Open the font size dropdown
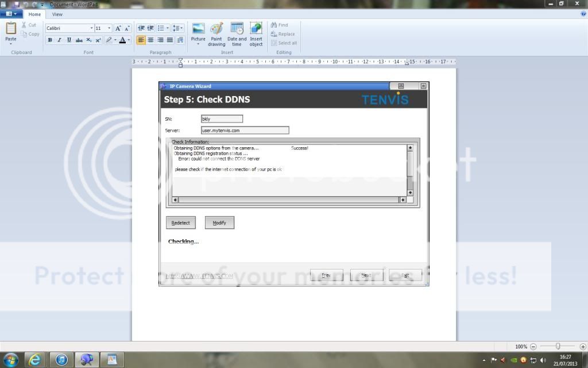 [109, 28]
